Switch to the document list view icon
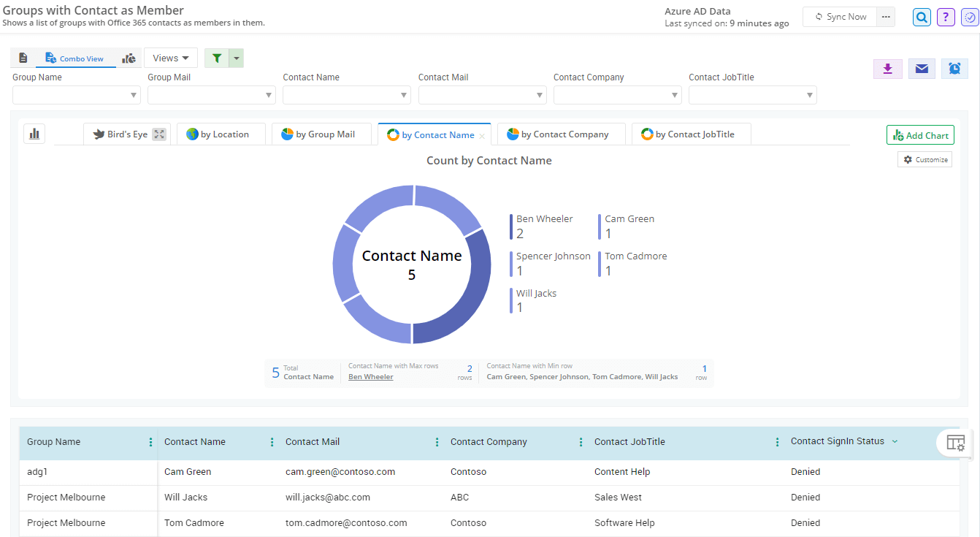The image size is (980, 537). (x=23, y=58)
